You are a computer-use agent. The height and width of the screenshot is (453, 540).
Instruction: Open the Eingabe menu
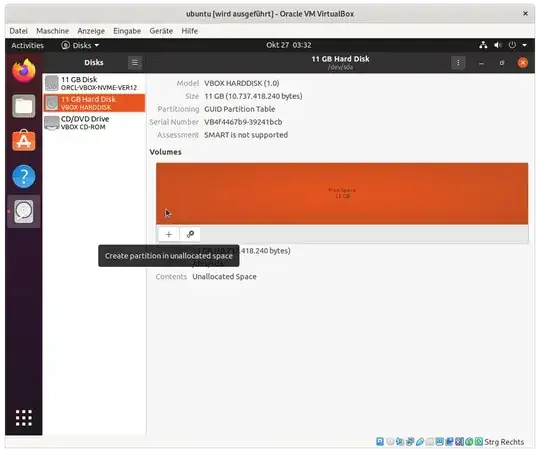tap(127, 31)
